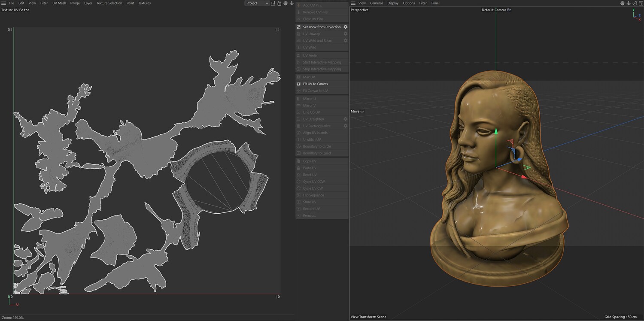644x321 pixels.
Task: Click Paste UV command
Action: 322,168
